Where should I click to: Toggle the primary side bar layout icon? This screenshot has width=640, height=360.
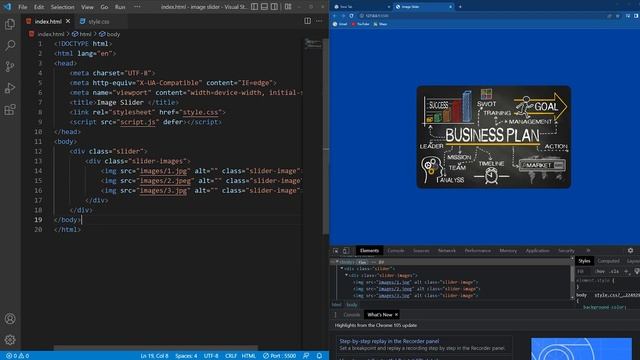254,7
